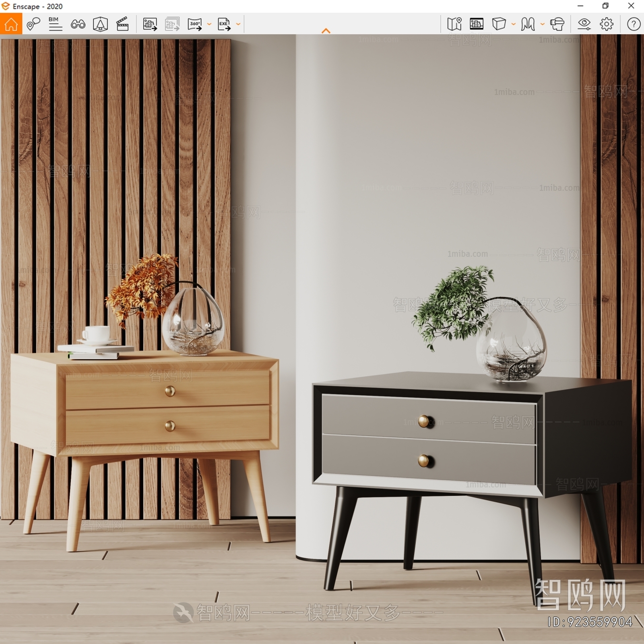Image resolution: width=644 pixels, height=644 pixels.
Task: Open the help question mark
Action: (634, 24)
